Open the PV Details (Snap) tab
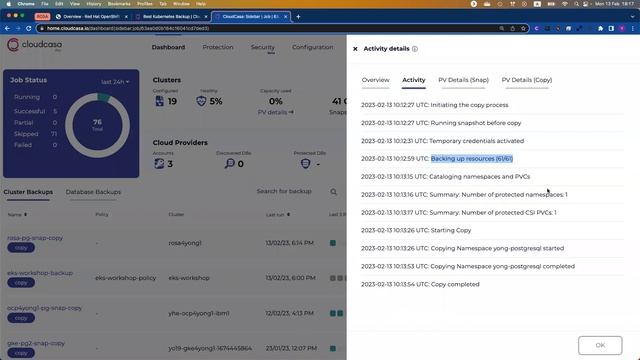The width and height of the screenshot is (640, 360). [463, 80]
